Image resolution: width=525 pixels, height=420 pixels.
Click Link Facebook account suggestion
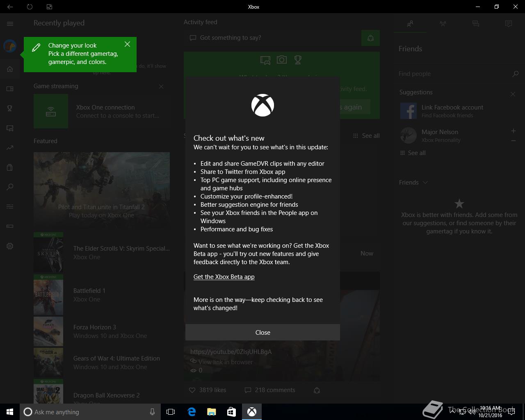click(459, 111)
